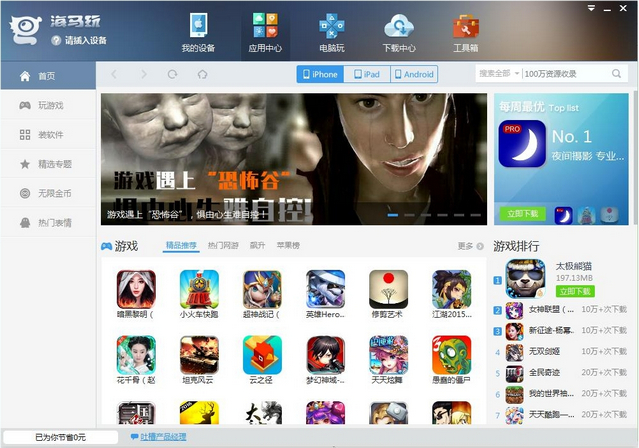This screenshot has width=639, height=448.
Task: Click the third small app thumbnail in Top list
Action: click(609, 215)
